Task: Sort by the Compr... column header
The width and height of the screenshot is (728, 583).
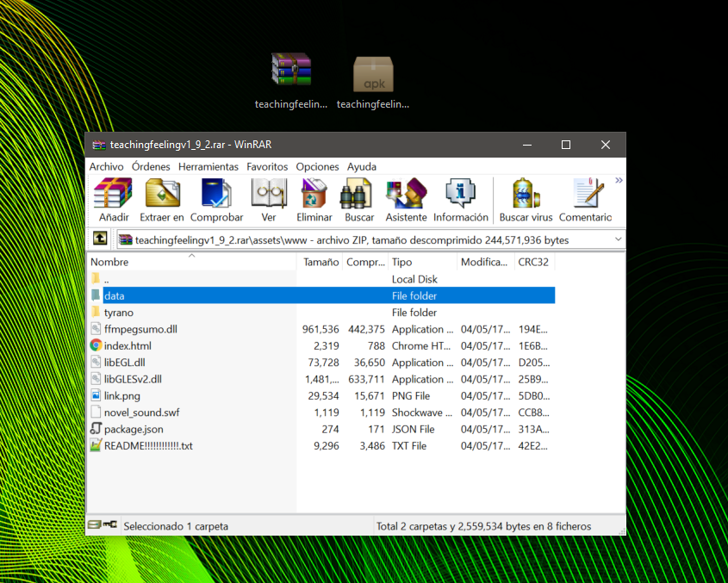Action: click(x=365, y=262)
